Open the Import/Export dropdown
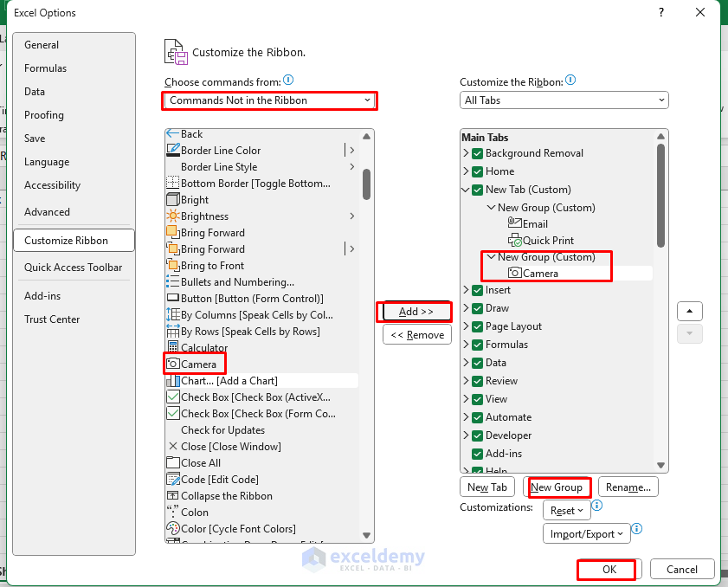728x587 pixels. [x=586, y=533]
